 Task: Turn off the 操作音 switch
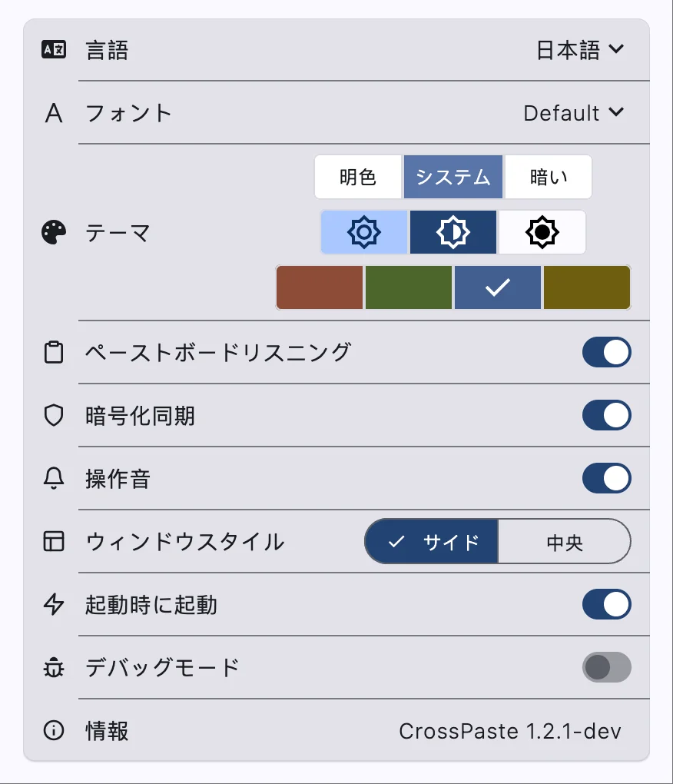tap(607, 478)
